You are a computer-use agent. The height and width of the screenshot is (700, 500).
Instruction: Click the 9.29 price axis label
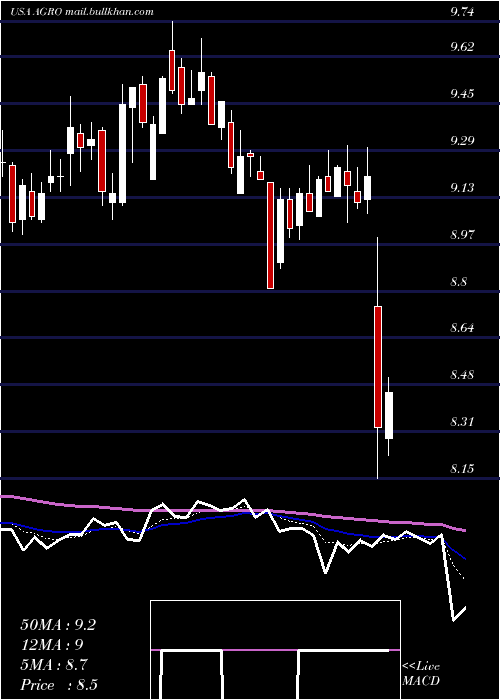(x=462, y=140)
